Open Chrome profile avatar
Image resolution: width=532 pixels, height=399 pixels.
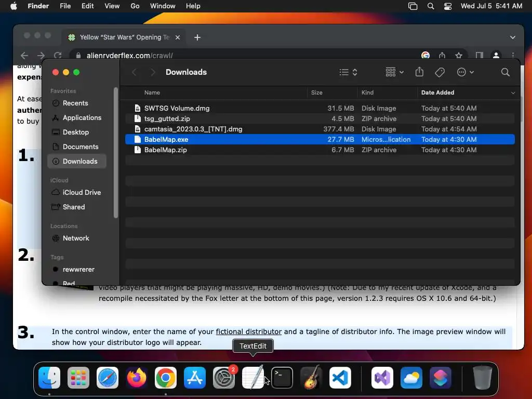pyautogui.click(x=496, y=55)
